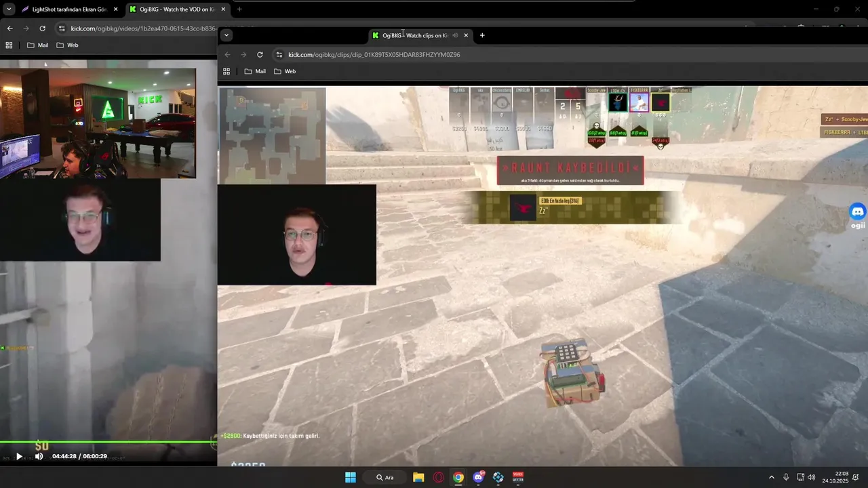Open File Explorer from taskbar
This screenshot has width=868, height=488.
point(418,477)
